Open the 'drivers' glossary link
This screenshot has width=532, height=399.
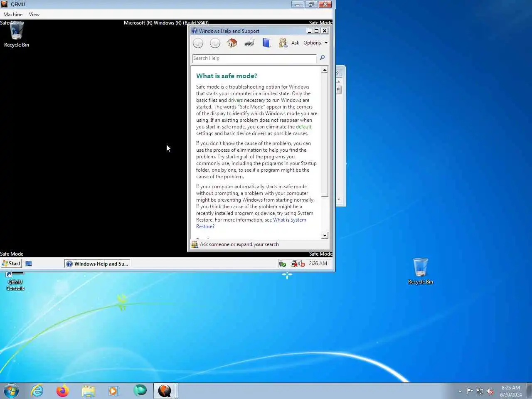pos(235,100)
